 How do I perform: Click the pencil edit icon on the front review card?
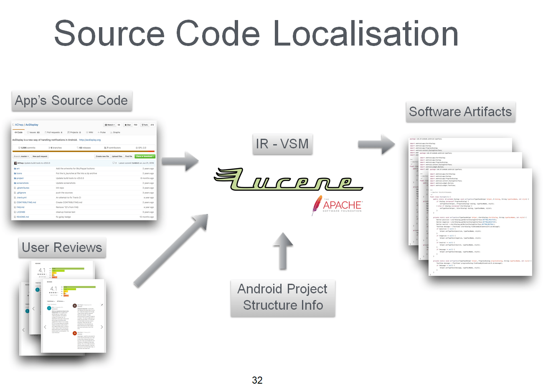click(x=102, y=305)
